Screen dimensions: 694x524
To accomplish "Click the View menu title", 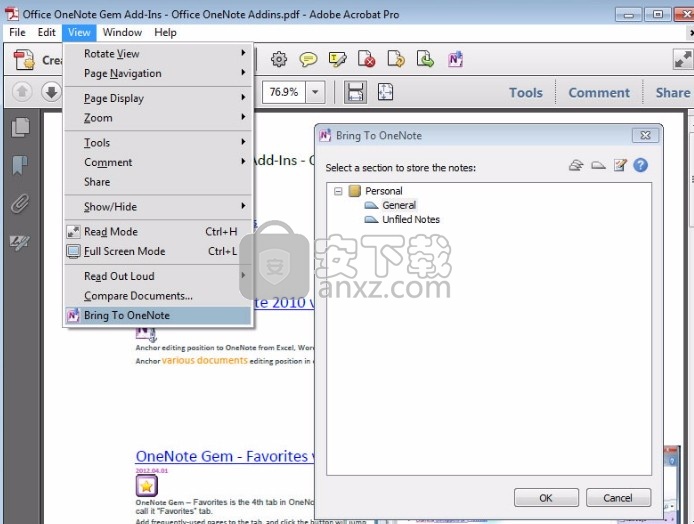I will (79, 32).
